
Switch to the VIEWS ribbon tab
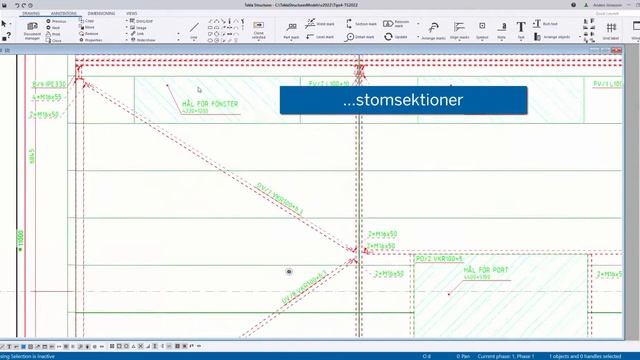point(131,13)
